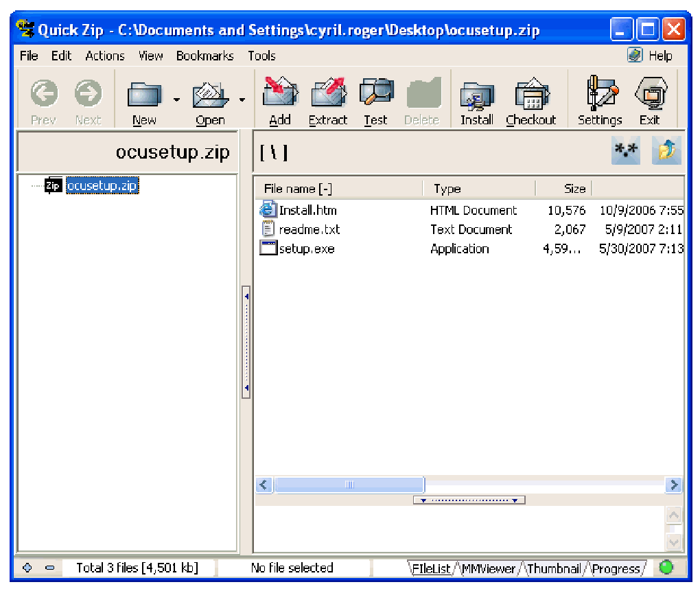Minimize the Quick Zip window
Screen dimensions: 700x591
pyautogui.click(x=621, y=30)
